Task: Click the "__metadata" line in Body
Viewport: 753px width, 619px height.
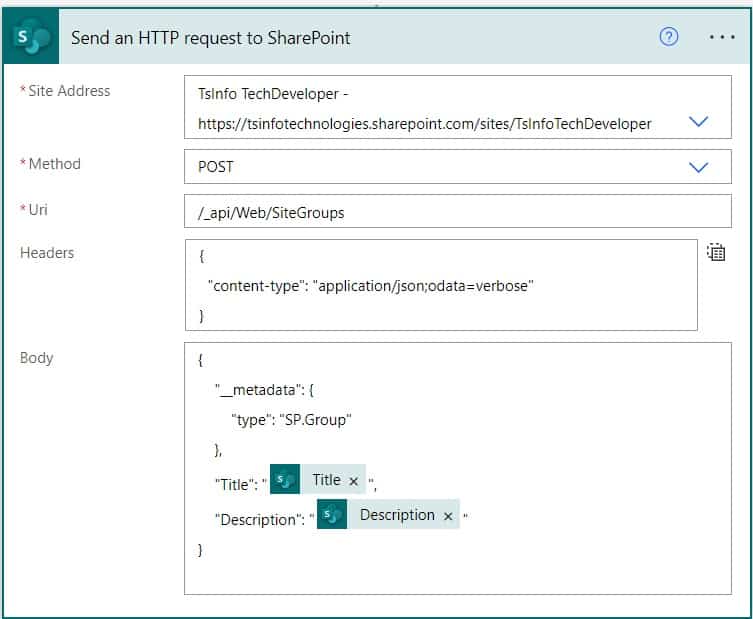Action: click(x=264, y=390)
